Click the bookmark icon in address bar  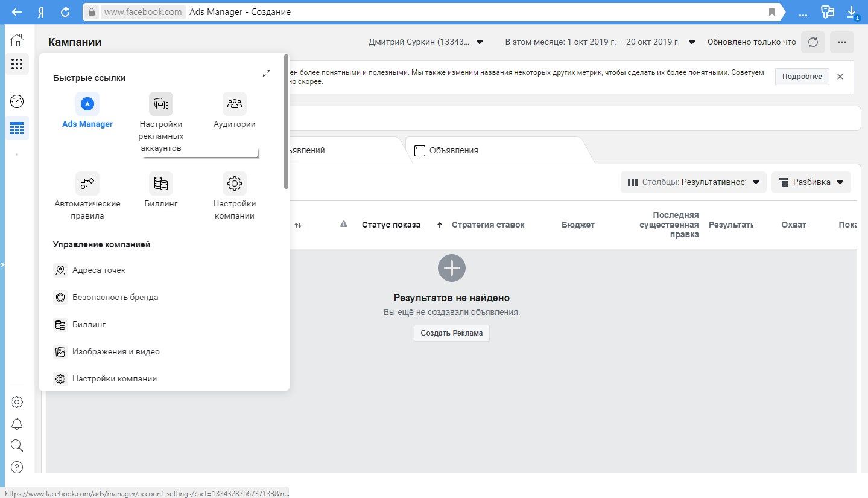771,12
